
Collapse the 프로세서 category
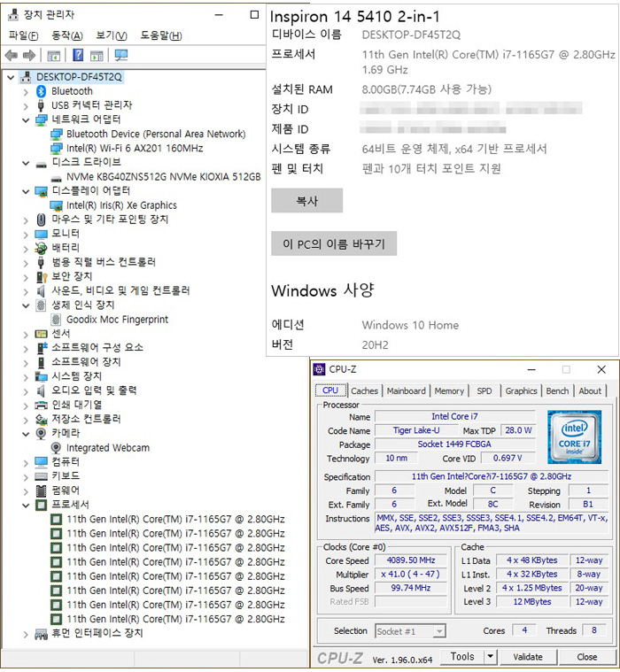[26, 506]
